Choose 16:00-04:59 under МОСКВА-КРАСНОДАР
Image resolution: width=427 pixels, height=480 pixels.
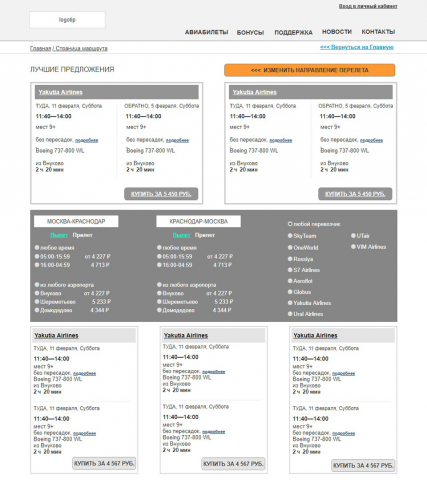[52, 265]
